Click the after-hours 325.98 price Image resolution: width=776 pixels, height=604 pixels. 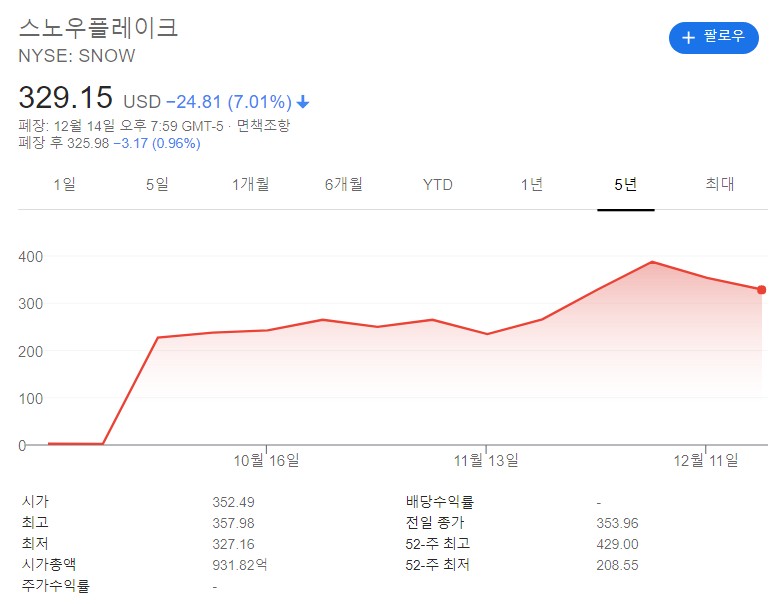tap(88, 144)
